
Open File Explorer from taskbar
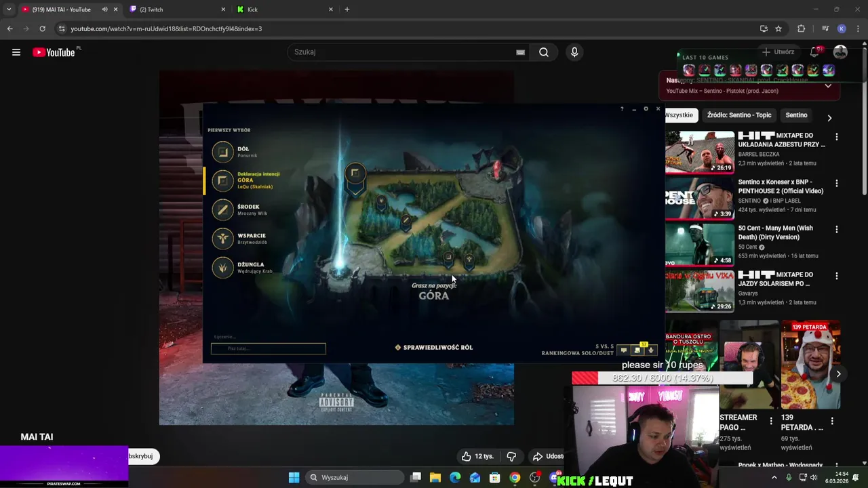pos(435,477)
